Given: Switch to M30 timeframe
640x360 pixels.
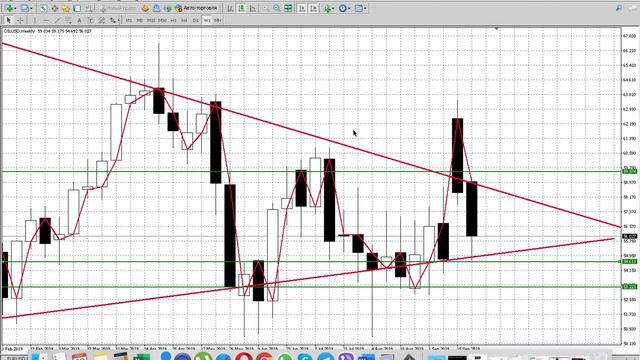Looking at the screenshot, I should pyautogui.click(x=162, y=20).
